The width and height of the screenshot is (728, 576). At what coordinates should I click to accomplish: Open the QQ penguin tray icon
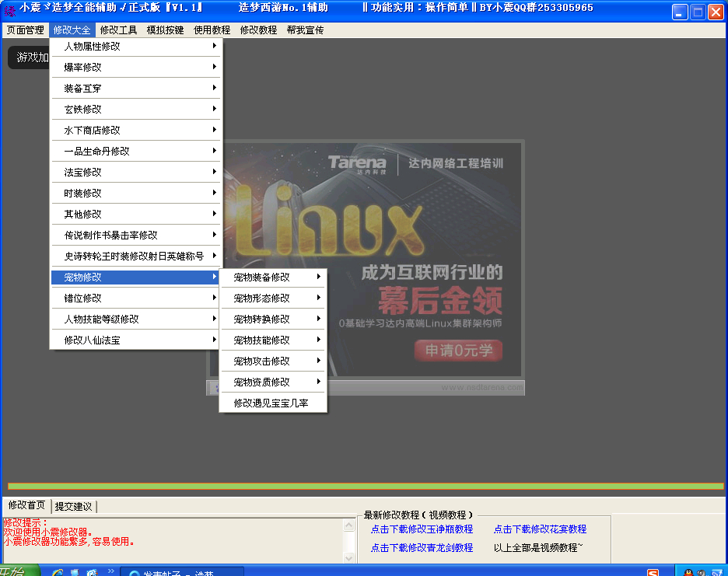click(x=688, y=573)
